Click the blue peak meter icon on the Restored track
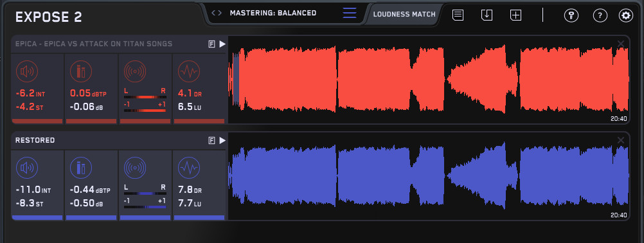The image size is (644, 243). coord(81,168)
